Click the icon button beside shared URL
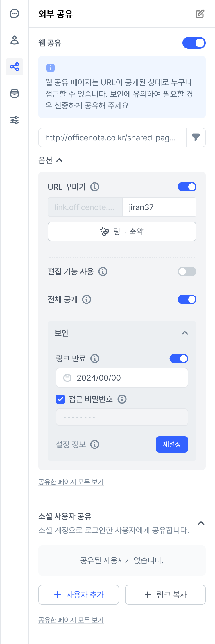This screenshot has height=644, width=215. pyautogui.click(x=196, y=138)
